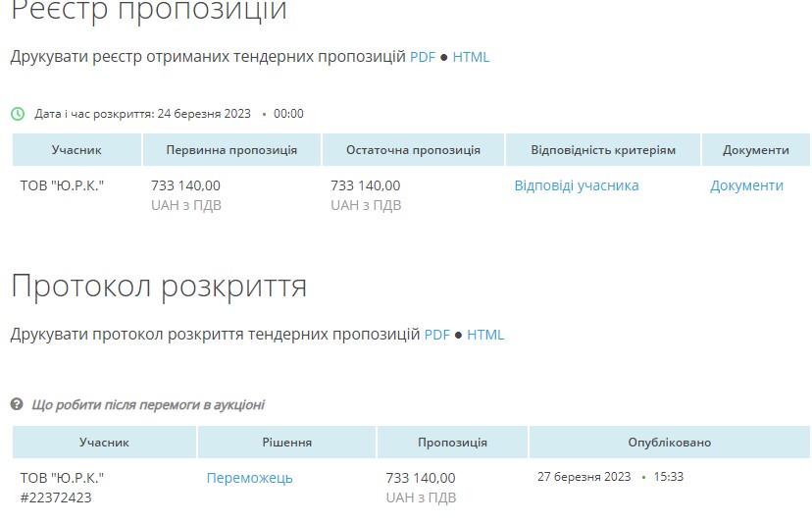The height and width of the screenshot is (524, 812).
Task: Click the 'Переможець' decision link
Action: tap(249, 478)
